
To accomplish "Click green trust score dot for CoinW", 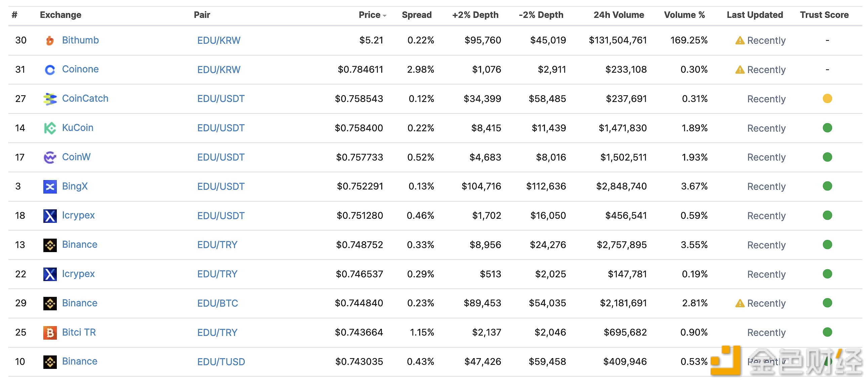I will pos(827,157).
